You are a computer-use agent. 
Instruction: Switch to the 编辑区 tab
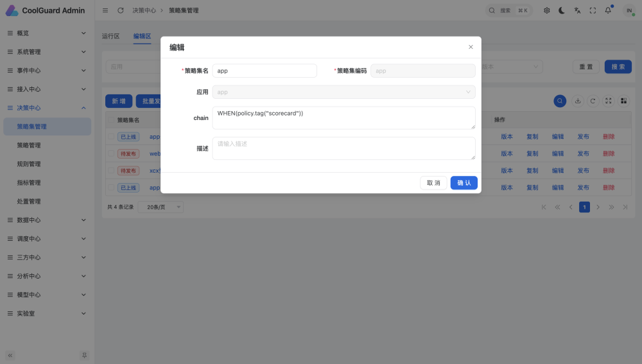pos(142,36)
